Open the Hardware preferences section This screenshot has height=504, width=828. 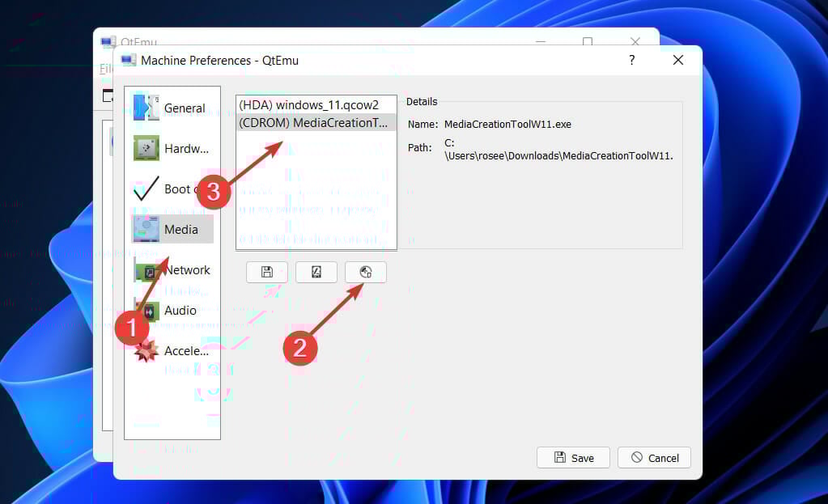point(172,148)
